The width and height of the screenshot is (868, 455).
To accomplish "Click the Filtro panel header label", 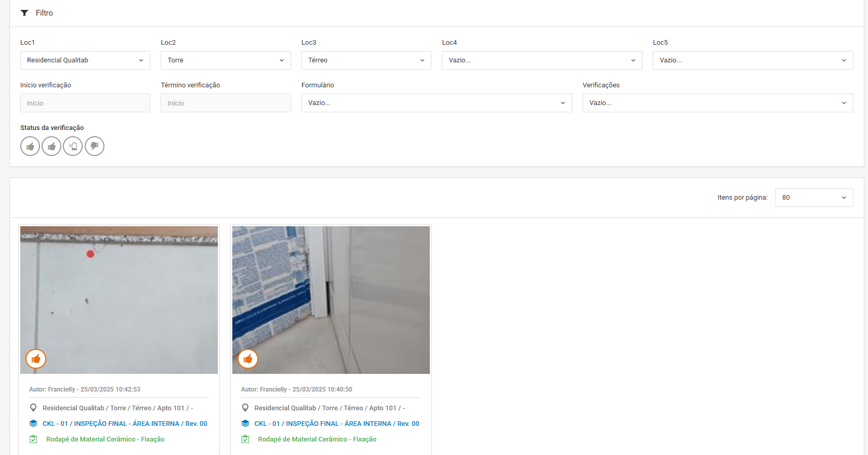I will (44, 13).
